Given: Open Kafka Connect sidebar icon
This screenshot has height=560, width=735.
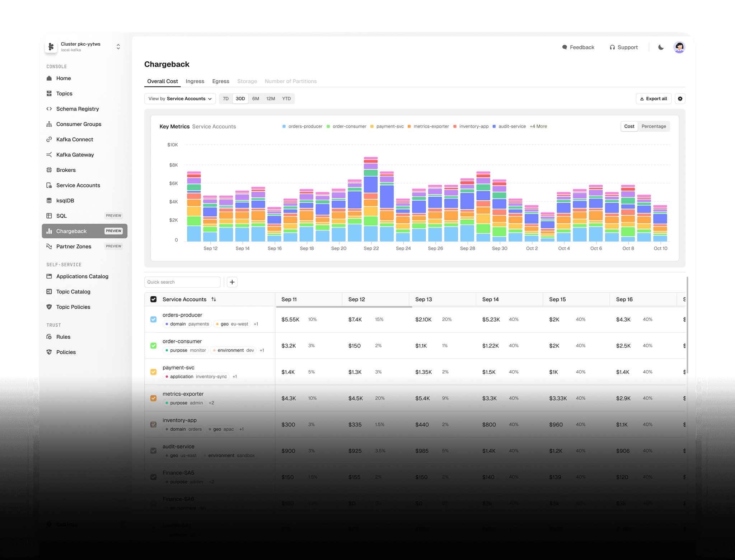Looking at the screenshot, I should [49, 139].
